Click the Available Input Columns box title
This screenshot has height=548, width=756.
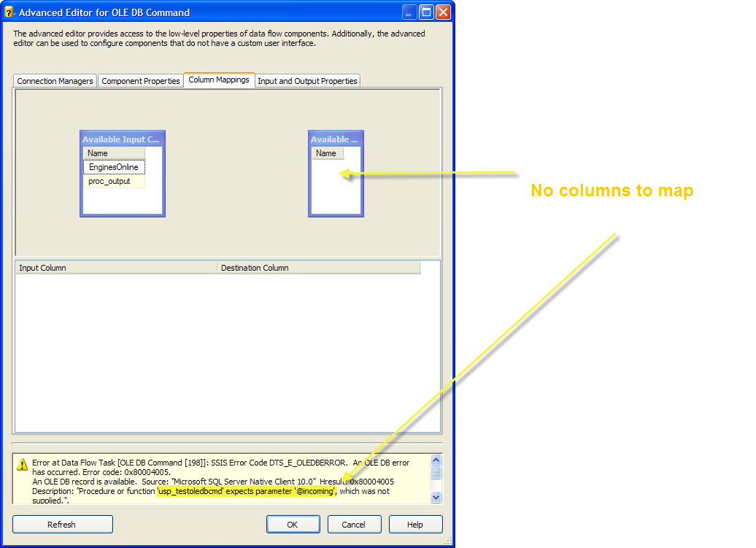[x=121, y=139]
